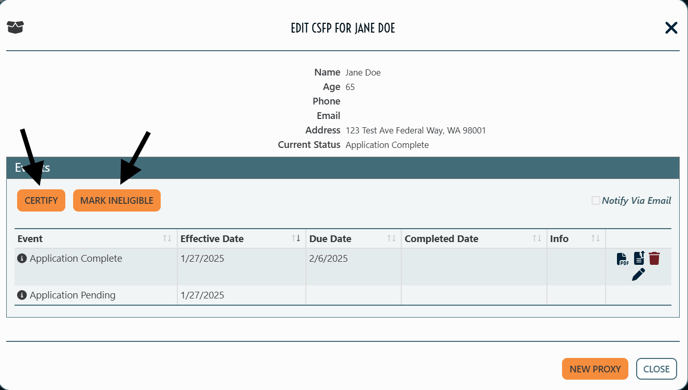
Task: Enable the Notify Via Email checkbox
Action: pyautogui.click(x=595, y=200)
